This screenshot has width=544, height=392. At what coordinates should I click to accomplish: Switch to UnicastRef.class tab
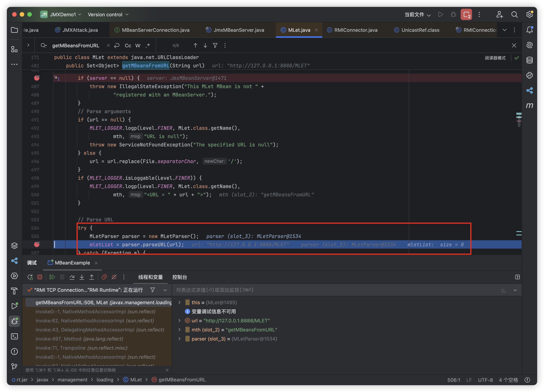point(417,30)
